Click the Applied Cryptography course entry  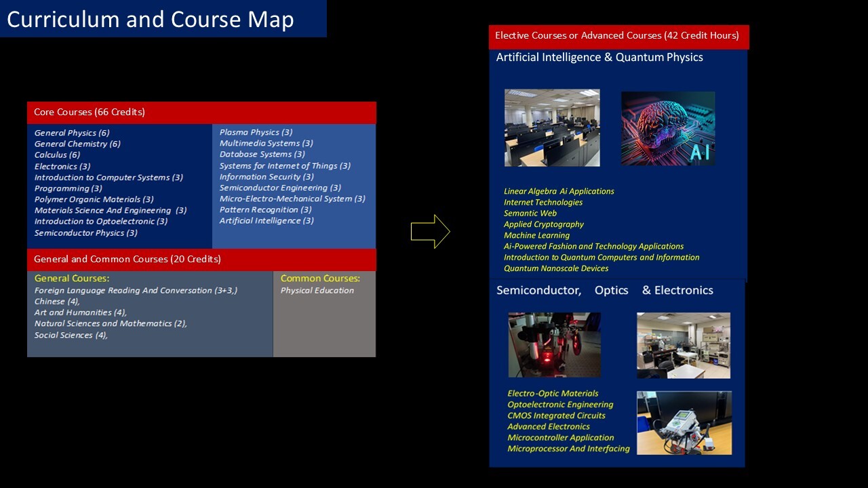(543, 224)
